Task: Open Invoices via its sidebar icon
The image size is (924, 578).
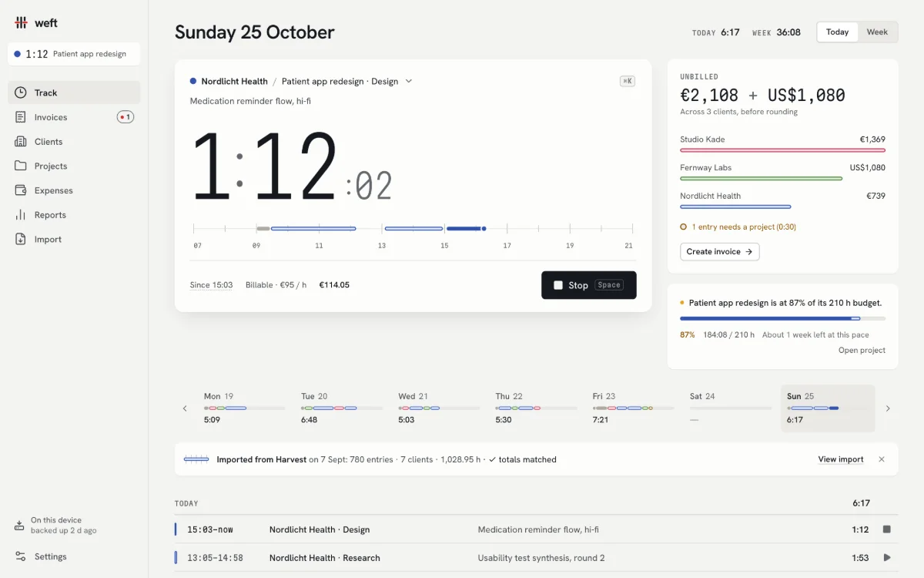Action: tap(21, 117)
